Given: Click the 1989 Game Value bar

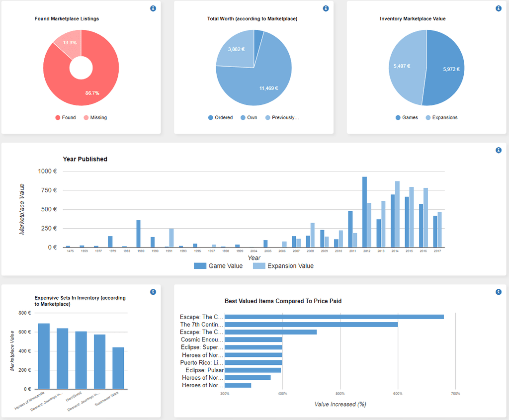Looking at the screenshot, I should [x=139, y=234].
